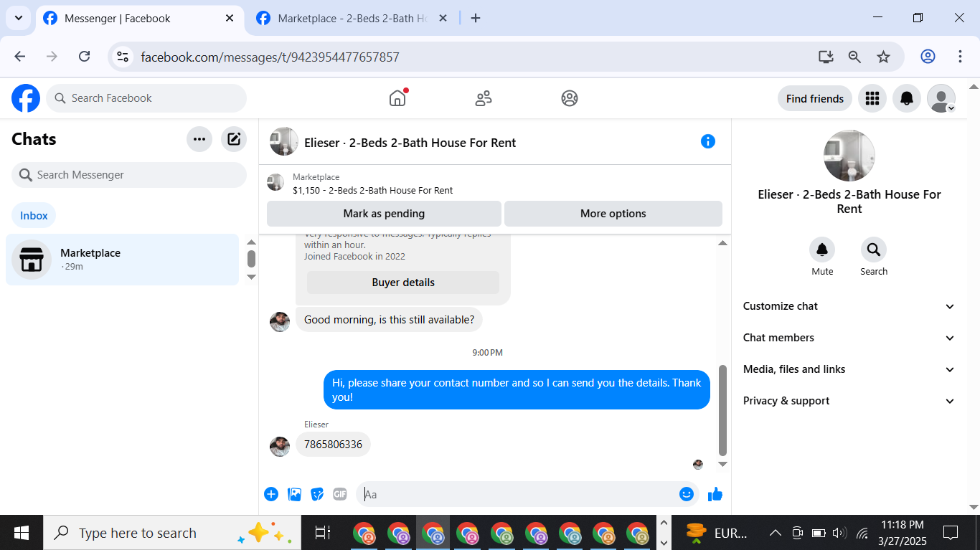Screen dimensions: 980x550
Task: Choose a sticker icon in composer
Action: tap(317, 494)
